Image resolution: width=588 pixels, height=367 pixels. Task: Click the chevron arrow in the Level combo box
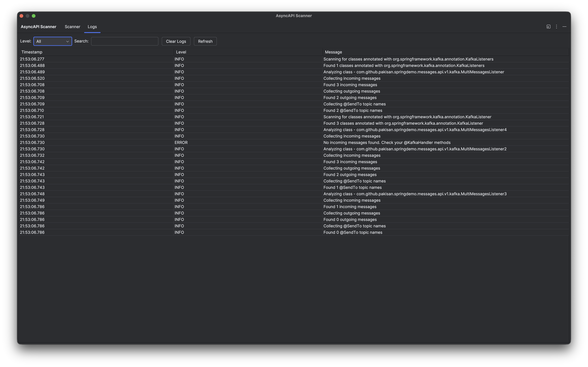coord(68,42)
